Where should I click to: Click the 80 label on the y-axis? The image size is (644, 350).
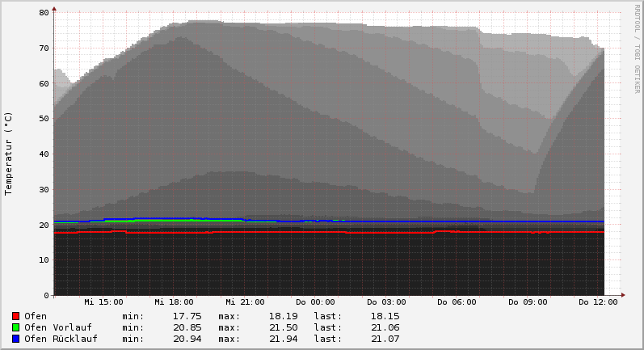click(x=43, y=13)
